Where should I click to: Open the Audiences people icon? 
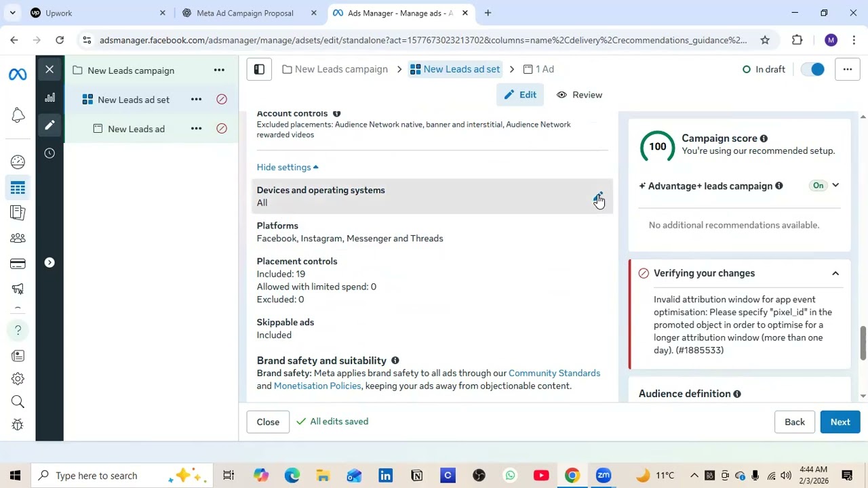pos(18,238)
